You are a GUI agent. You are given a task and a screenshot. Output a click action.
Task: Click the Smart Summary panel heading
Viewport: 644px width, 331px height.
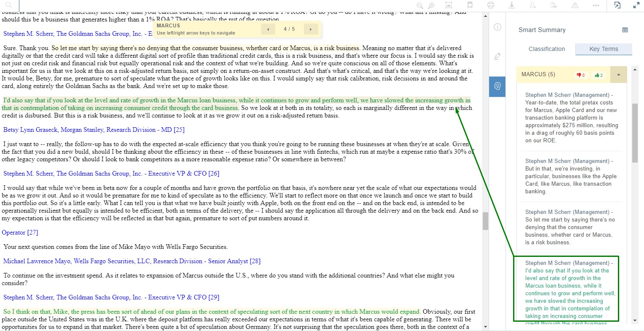coord(542,30)
